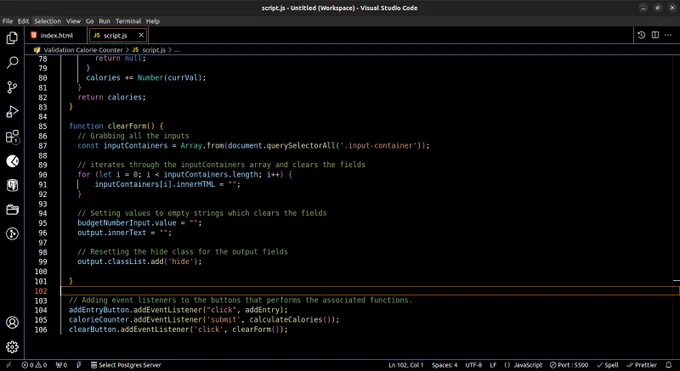Click the forwarded ports indicator showing 0
The width and height of the screenshot is (680, 371).
point(62,365)
